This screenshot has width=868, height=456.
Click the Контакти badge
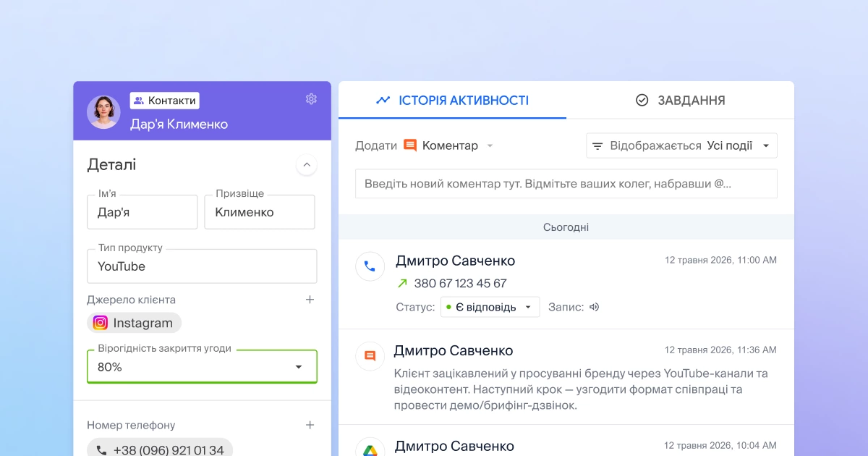[x=165, y=101]
